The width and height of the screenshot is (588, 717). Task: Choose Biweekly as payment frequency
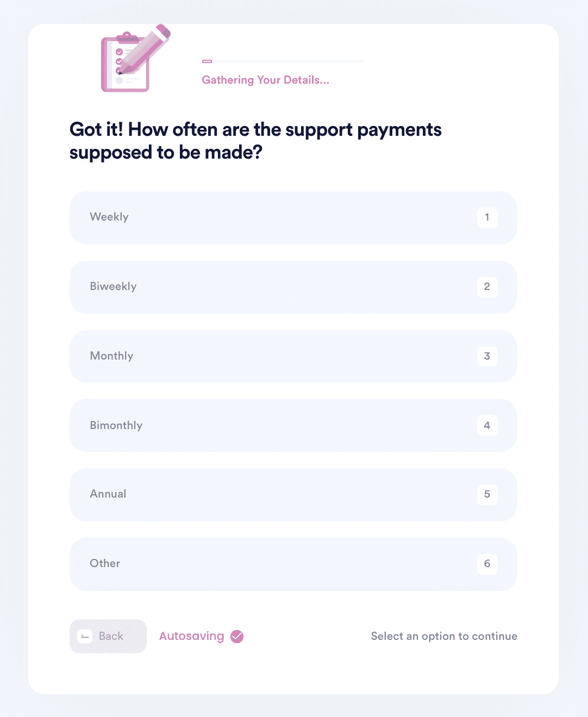point(293,287)
